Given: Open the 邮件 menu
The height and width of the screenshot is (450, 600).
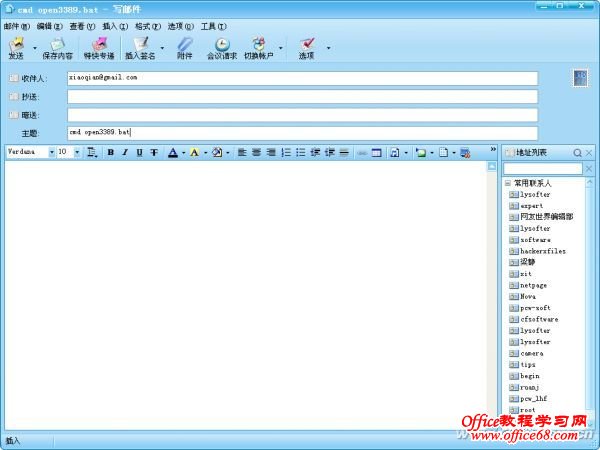Looking at the screenshot, I should point(17,26).
